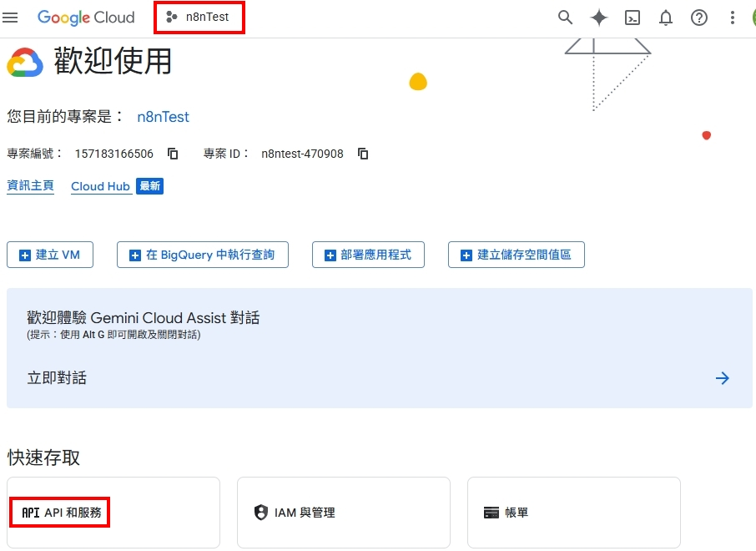Copy the project number 157183166506
The image size is (756, 551).
coord(173,154)
